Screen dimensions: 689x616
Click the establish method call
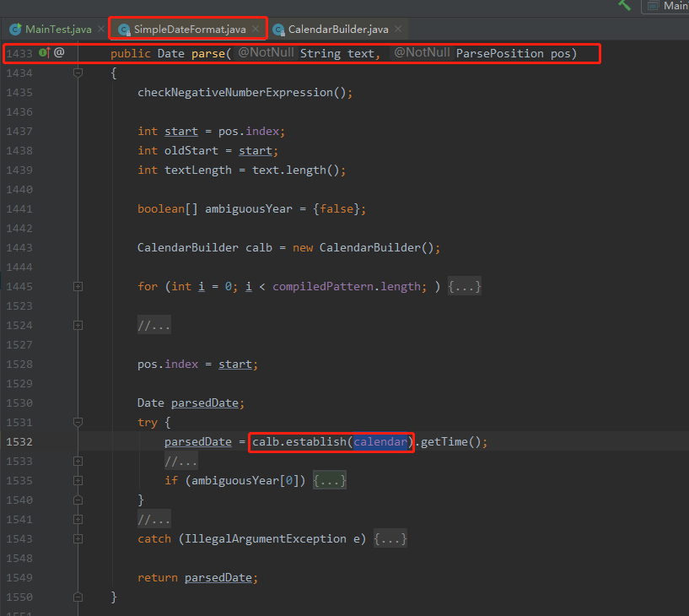click(316, 442)
